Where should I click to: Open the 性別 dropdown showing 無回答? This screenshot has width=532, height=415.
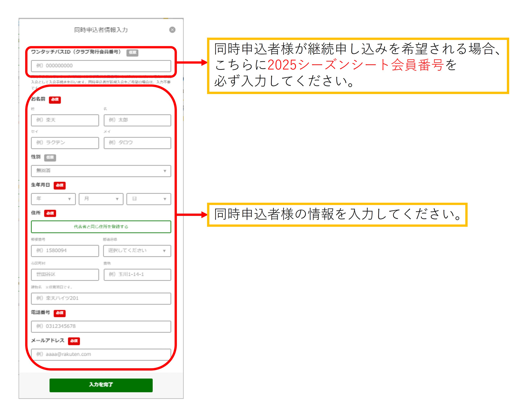click(101, 171)
